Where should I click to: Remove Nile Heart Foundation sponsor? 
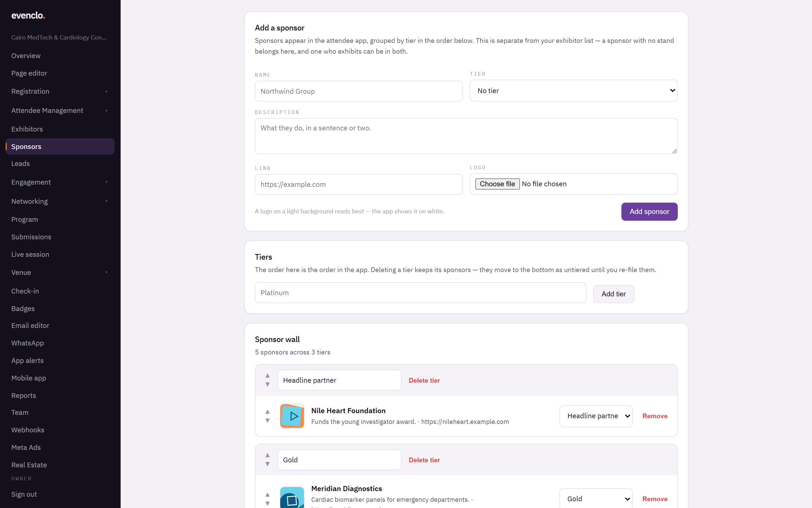point(655,416)
